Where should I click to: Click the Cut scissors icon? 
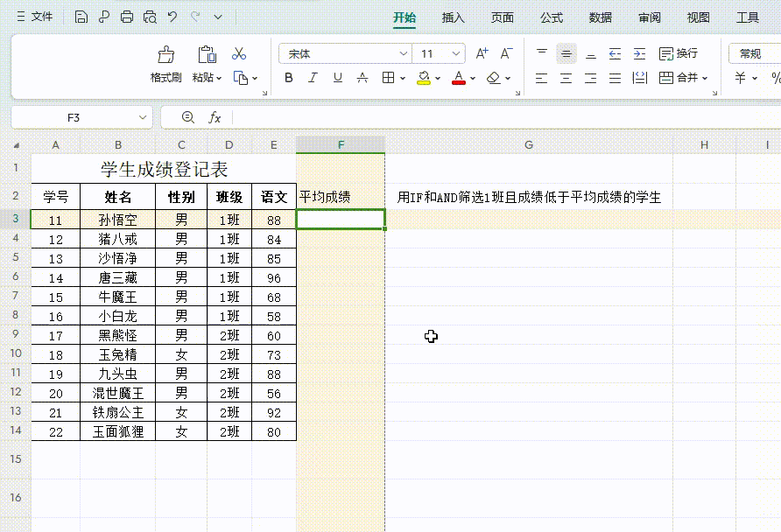pos(239,53)
